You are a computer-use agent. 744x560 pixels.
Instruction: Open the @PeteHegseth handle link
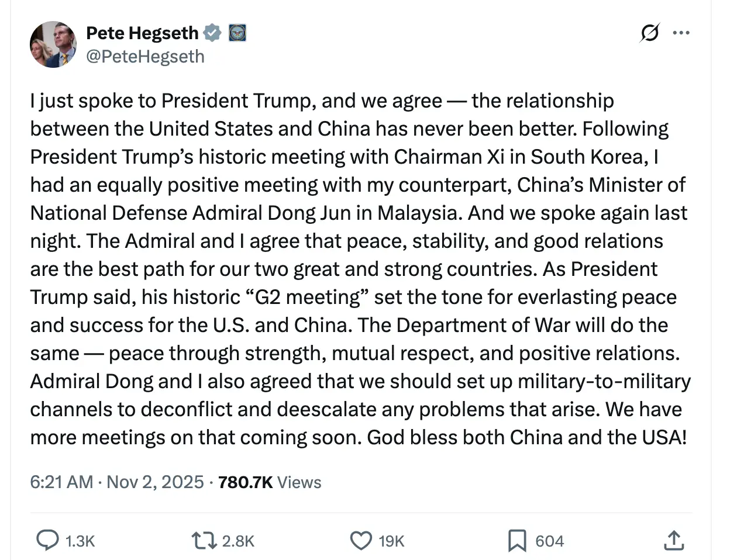[145, 57]
